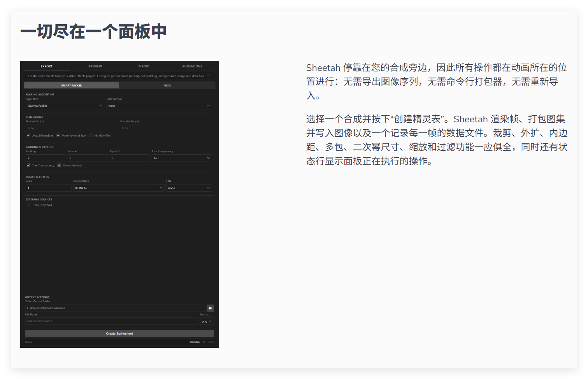Click the File Name input field
Image resolution: width=588 pixels, height=379 pixels.
112,321
